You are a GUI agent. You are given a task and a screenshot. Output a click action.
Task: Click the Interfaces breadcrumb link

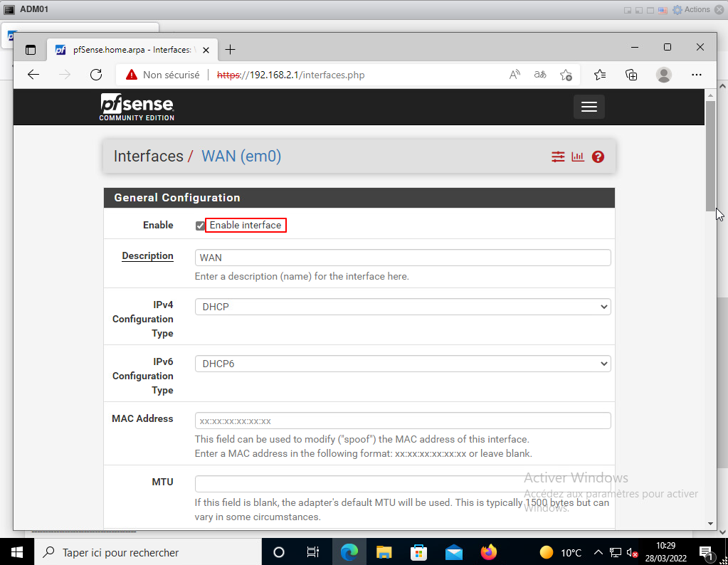[148, 157]
